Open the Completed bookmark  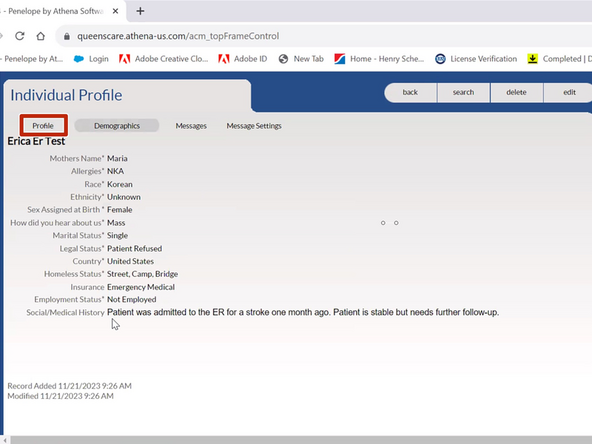(560, 59)
